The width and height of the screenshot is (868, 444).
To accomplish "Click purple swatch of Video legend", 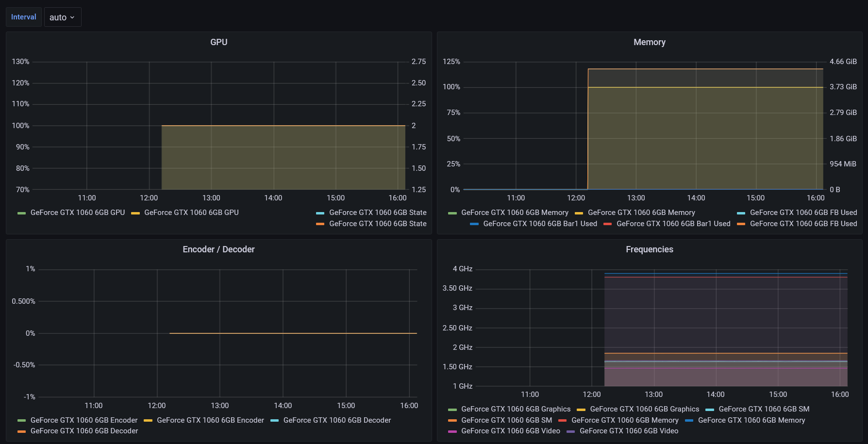I will [571, 431].
